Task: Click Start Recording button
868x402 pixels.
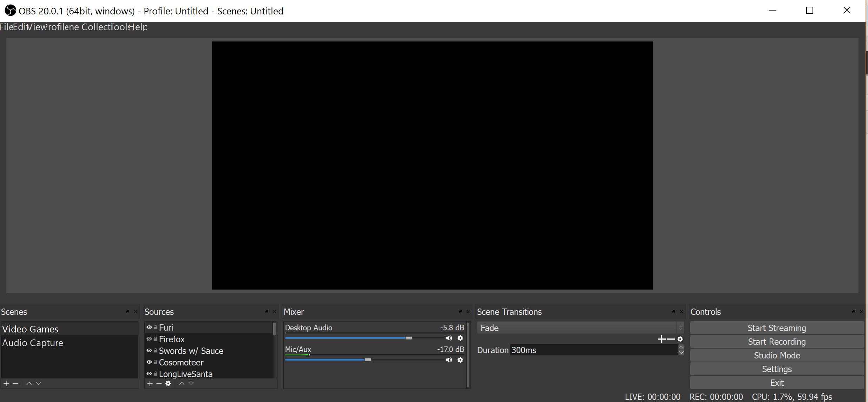Action: (777, 342)
